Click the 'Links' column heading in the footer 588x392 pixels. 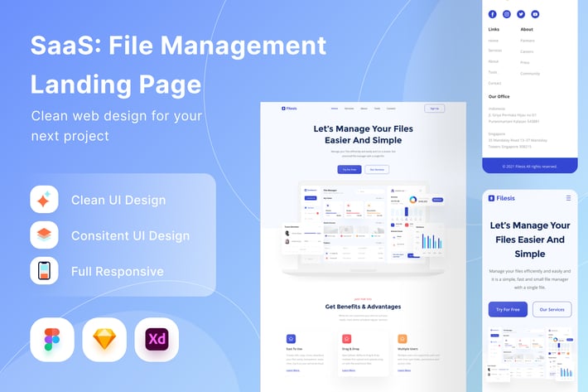(x=494, y=29)
